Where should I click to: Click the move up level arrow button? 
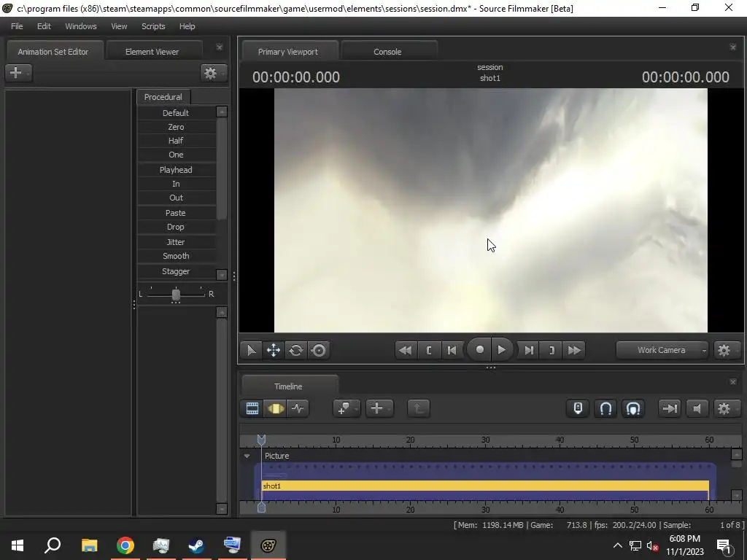(419, 408)
